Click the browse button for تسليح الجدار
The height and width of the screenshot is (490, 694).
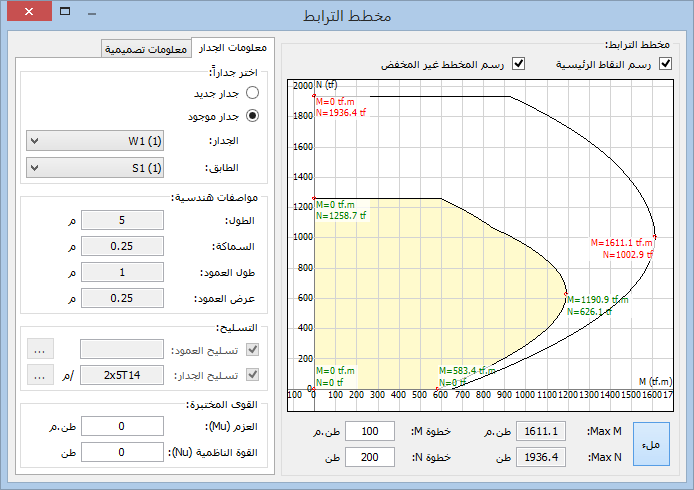40,375
